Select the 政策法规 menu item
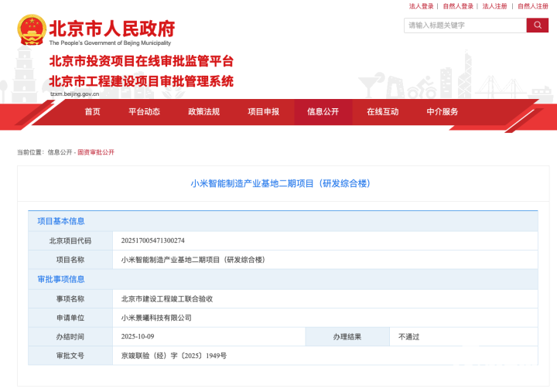This screenshot has height=392, width=557. tap(203, 111)
